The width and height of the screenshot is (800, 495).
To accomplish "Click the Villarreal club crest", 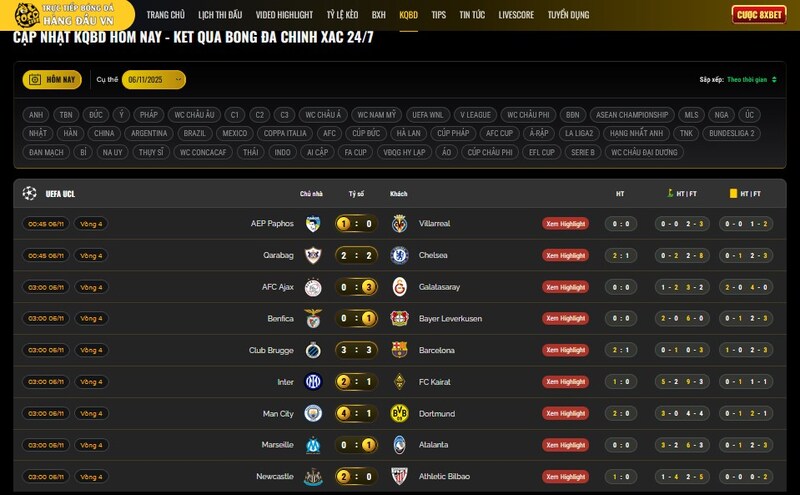I will coord(399,223).
